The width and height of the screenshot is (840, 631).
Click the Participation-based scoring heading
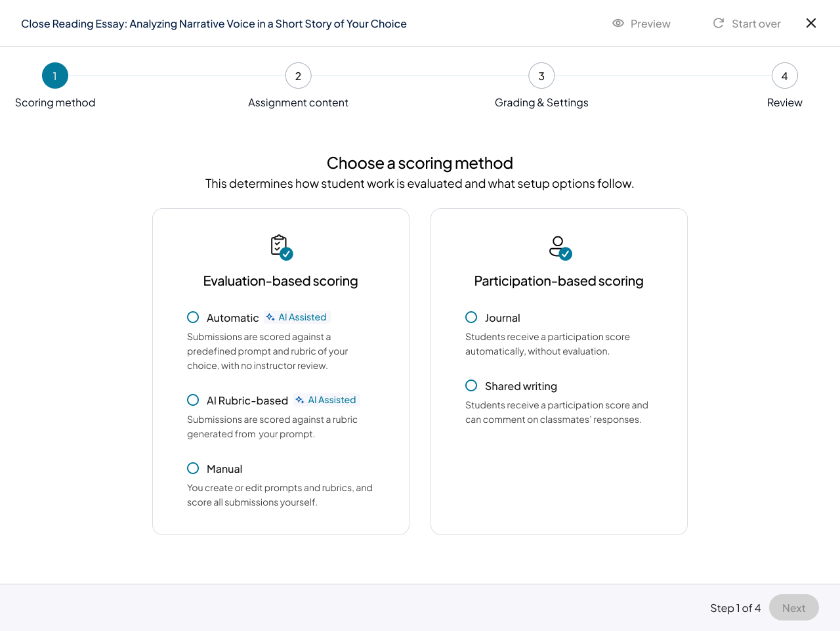click(x=559, y=281)
